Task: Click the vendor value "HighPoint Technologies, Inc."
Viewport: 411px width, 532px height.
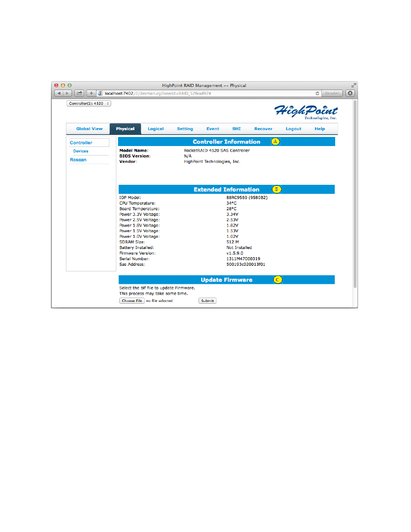Action: (x=212, y=162)
